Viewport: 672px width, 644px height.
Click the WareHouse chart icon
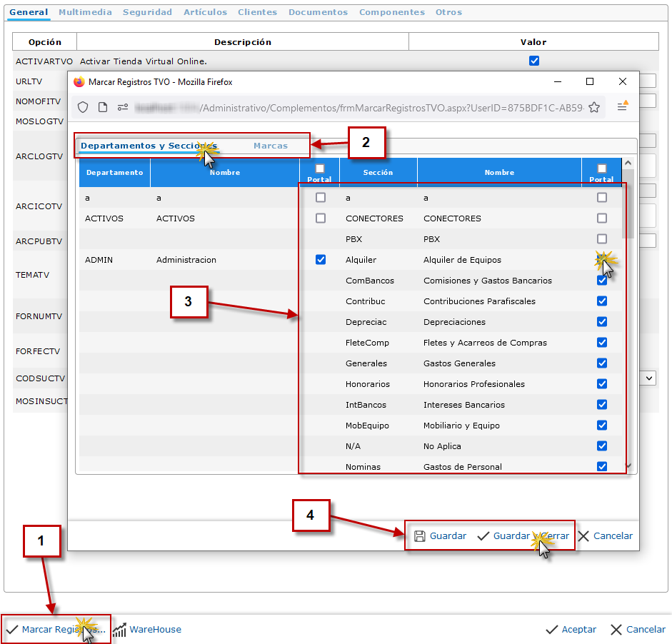(119, 630)
